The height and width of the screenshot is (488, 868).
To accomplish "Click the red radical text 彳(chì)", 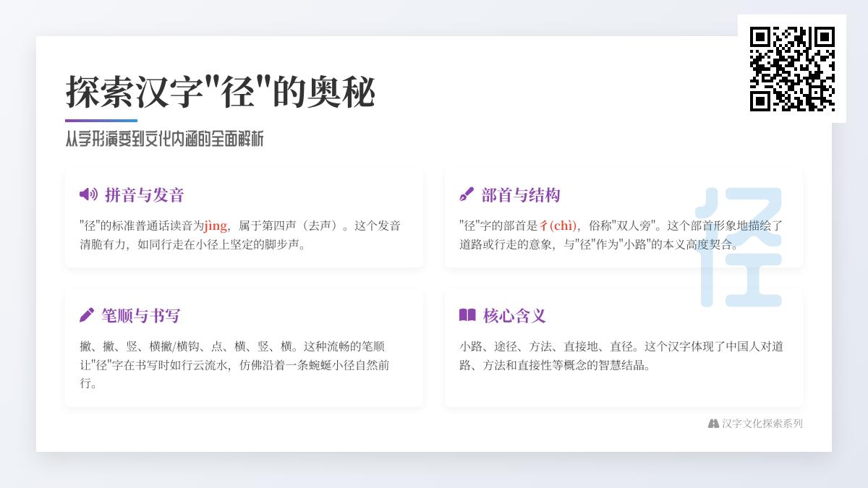I will pyautogui.click(x=558, y=226).
